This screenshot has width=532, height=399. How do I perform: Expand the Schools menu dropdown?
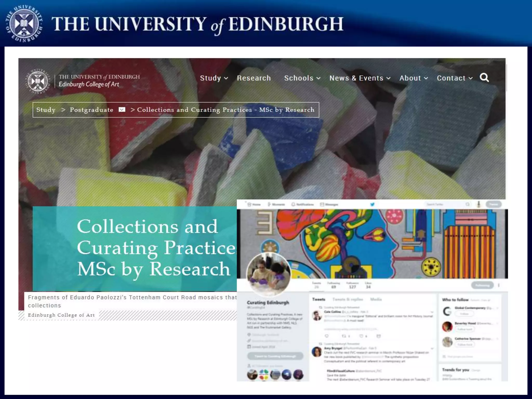coord(302,78)
